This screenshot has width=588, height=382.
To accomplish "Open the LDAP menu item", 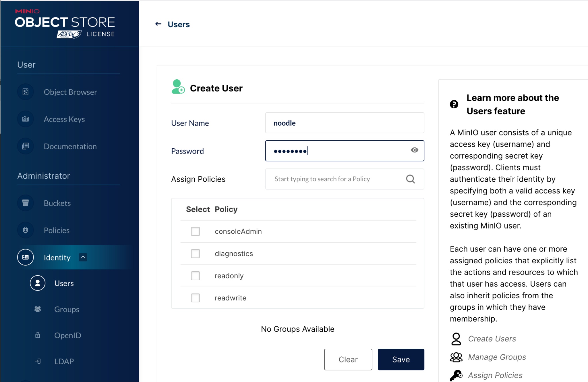I will pos(64,361).
